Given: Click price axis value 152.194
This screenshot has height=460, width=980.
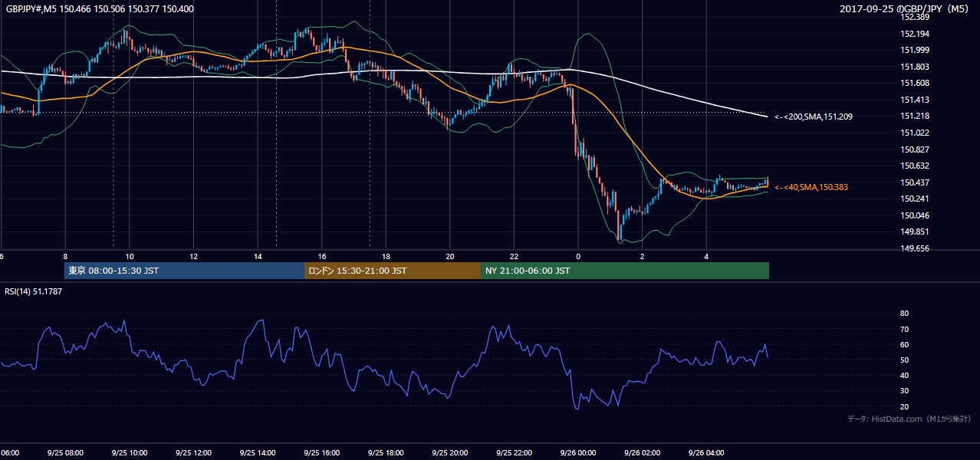Looking at the screenshot, I should [914, 34].
